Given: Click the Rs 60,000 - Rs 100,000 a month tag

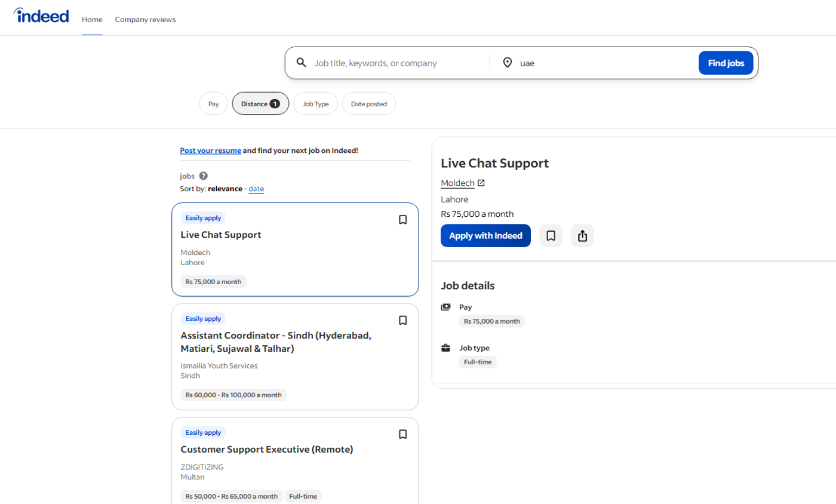Looking at the screenshot, I should (233, 395).
